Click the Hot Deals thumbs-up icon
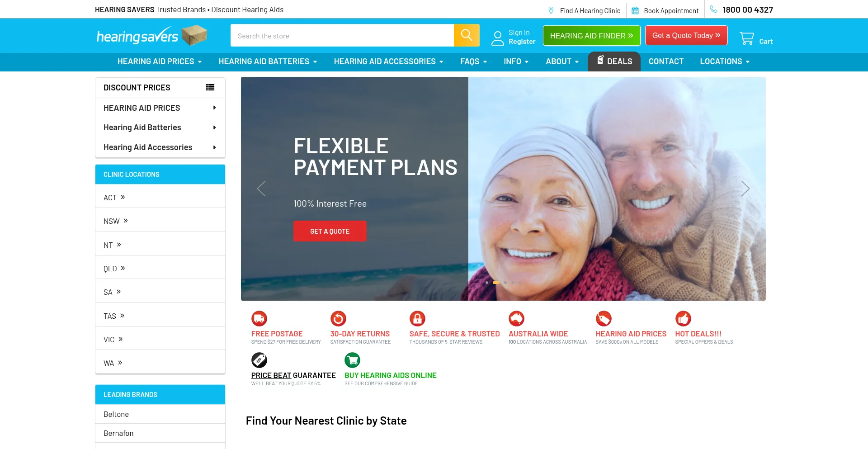Viewport: 868px width, 449px height. [683, 319]
